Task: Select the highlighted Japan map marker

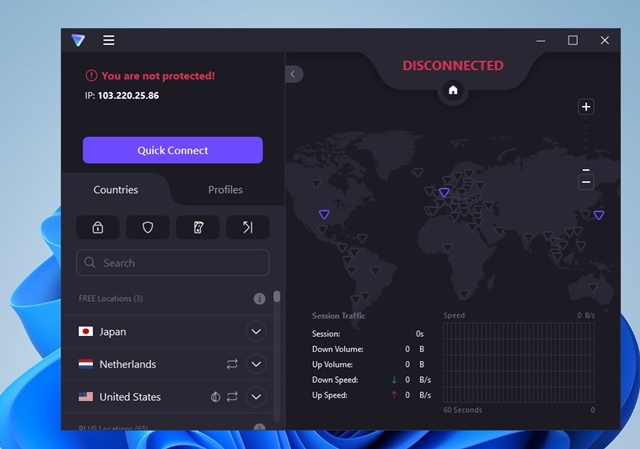Action: click(x=599, y=215)
